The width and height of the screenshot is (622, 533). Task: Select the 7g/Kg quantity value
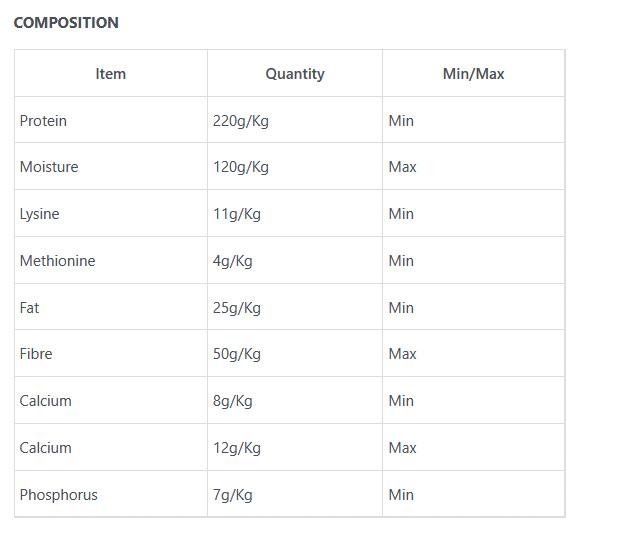coord(233,495)
